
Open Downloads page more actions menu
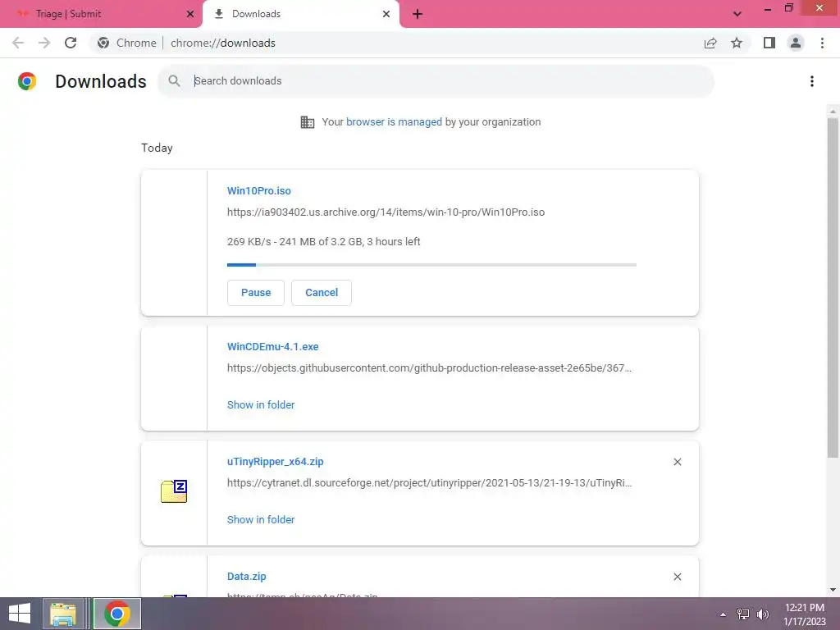pyautogui.click(x=812, y=81)
